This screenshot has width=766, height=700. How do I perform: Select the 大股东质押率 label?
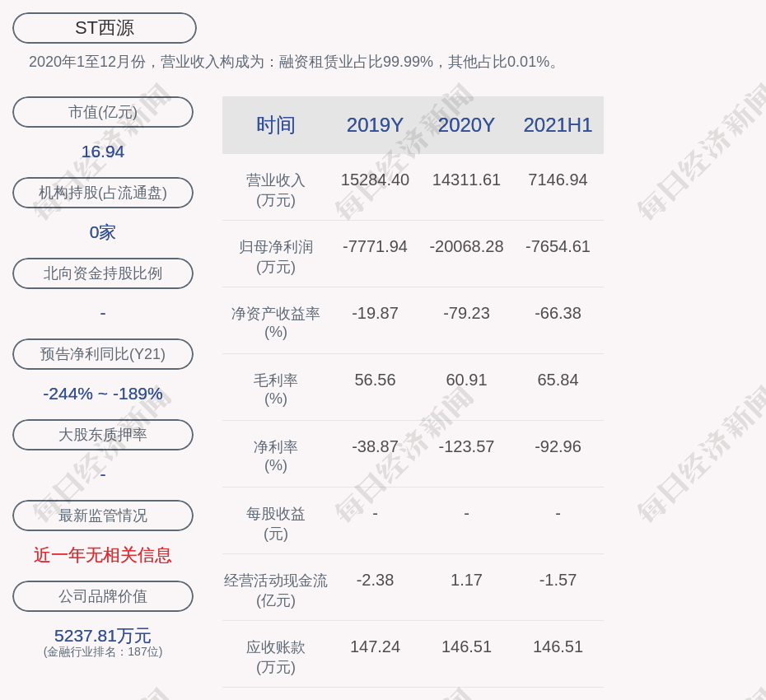click(103, 435)
